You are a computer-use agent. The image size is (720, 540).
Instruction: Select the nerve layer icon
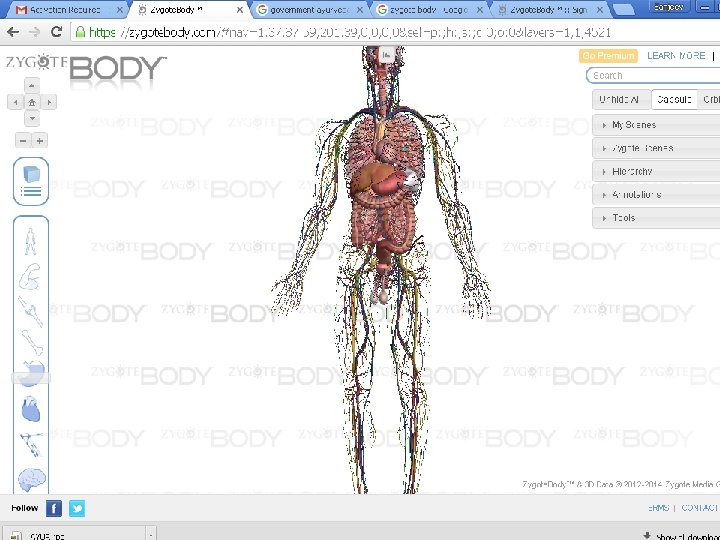[31, 444]
